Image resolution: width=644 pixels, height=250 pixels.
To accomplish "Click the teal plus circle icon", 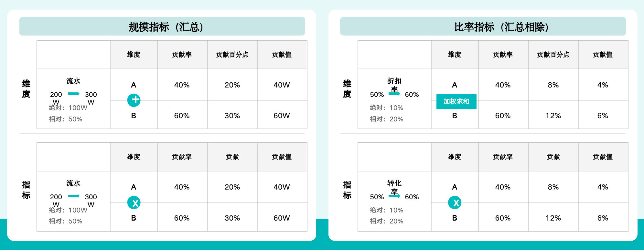I will pyautogui.click(x=134, y=100).
